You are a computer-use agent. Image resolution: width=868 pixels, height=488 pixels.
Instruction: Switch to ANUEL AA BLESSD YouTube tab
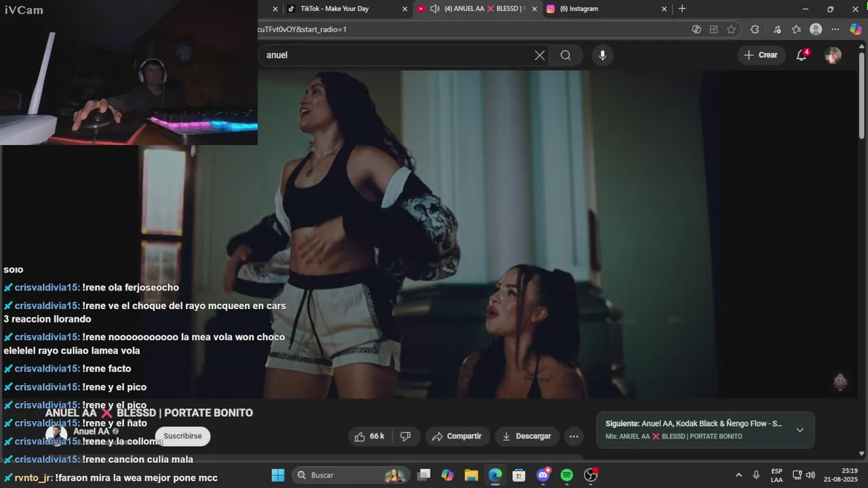[x=477, y=9]
